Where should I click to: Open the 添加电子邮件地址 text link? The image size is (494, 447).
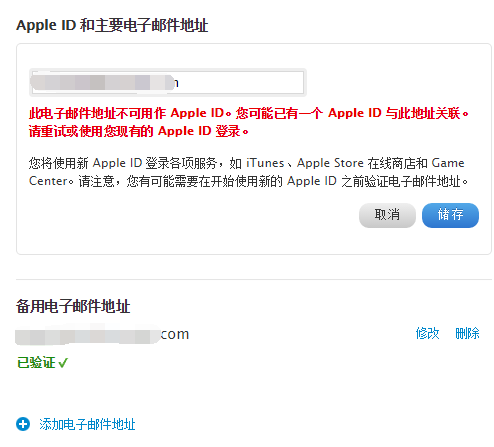click(87, 424)
